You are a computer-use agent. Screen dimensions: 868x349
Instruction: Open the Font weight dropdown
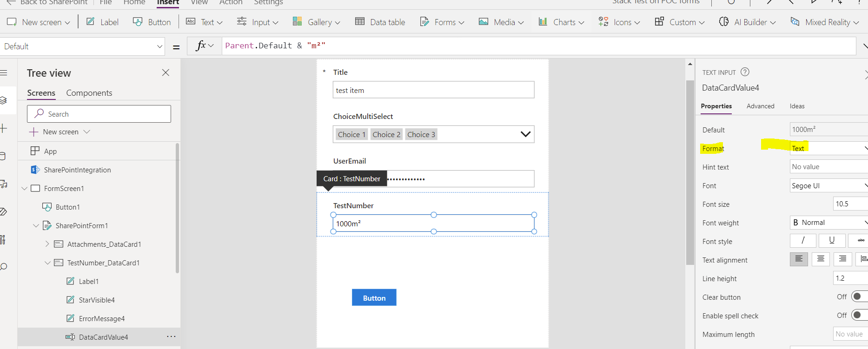click(829, 223)
